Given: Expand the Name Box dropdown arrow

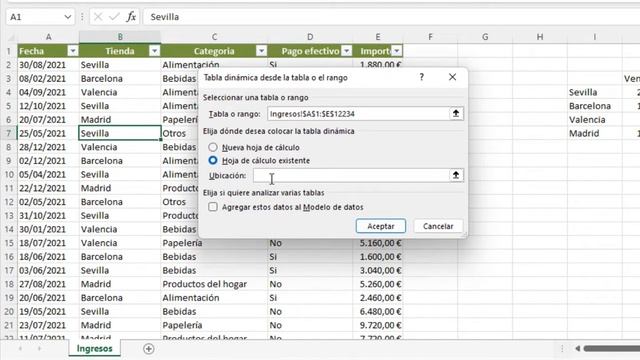Looking at the screenshot, I should click(68, 17).
